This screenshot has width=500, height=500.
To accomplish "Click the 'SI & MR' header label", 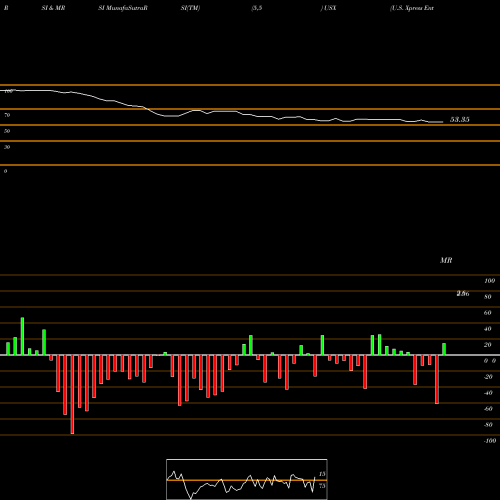I will [x=53, y=8].
